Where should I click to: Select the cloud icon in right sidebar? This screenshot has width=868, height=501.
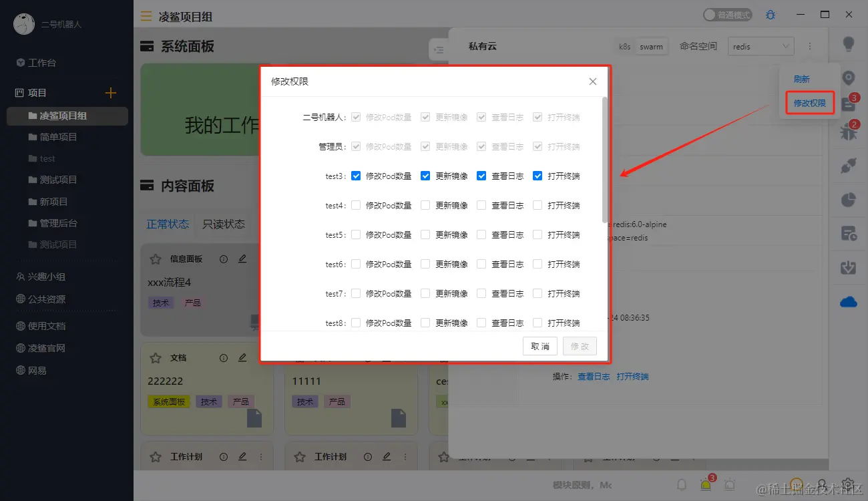(849, 302)
